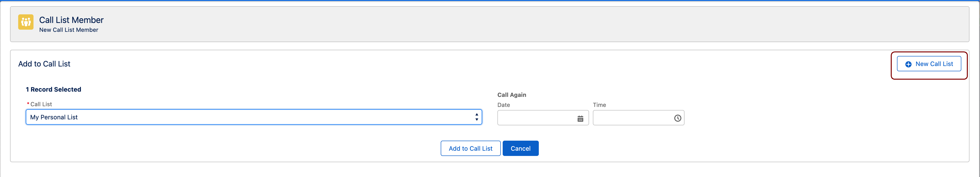Click the 1 Record Selected text
The height and width of the screenshot is (177, 980).
click(53, 89)
